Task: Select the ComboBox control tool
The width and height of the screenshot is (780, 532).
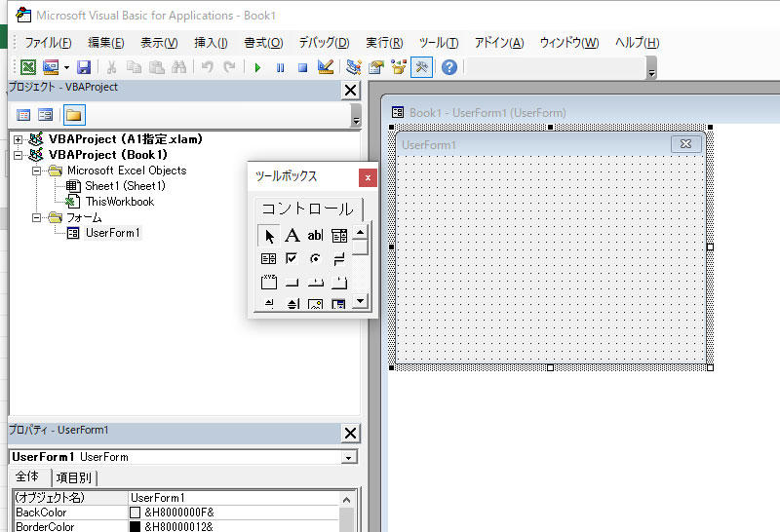Action: click(339, 236)
